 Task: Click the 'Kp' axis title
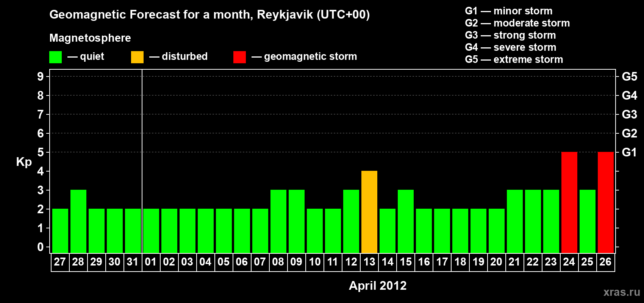[x=24, y=162]
